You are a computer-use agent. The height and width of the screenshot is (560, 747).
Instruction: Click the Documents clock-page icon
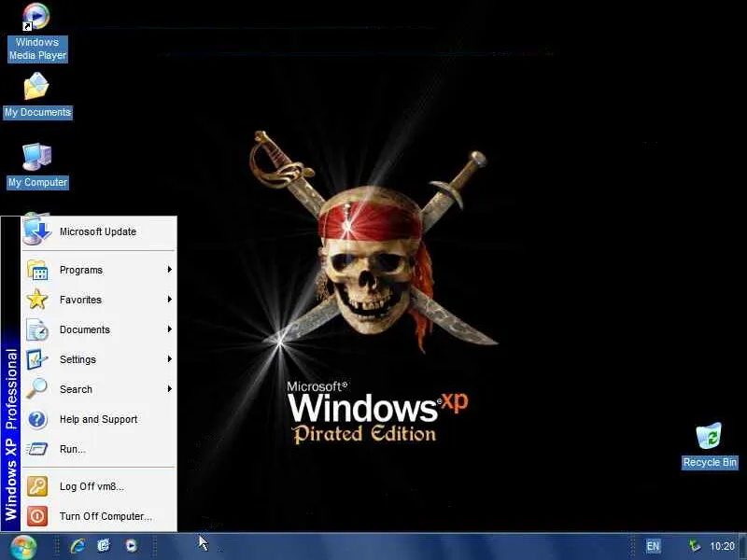coord(37,329)
